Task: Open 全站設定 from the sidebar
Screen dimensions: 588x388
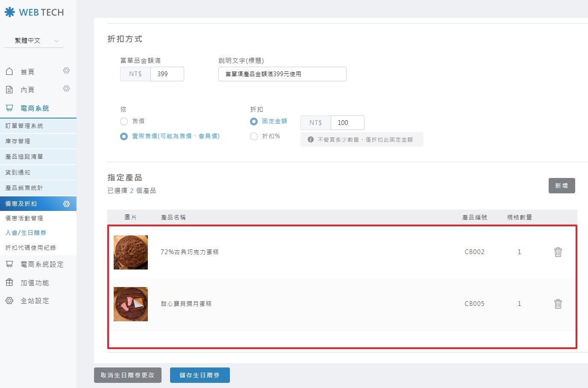Action: pyautogui.click(x=34, y=301)
